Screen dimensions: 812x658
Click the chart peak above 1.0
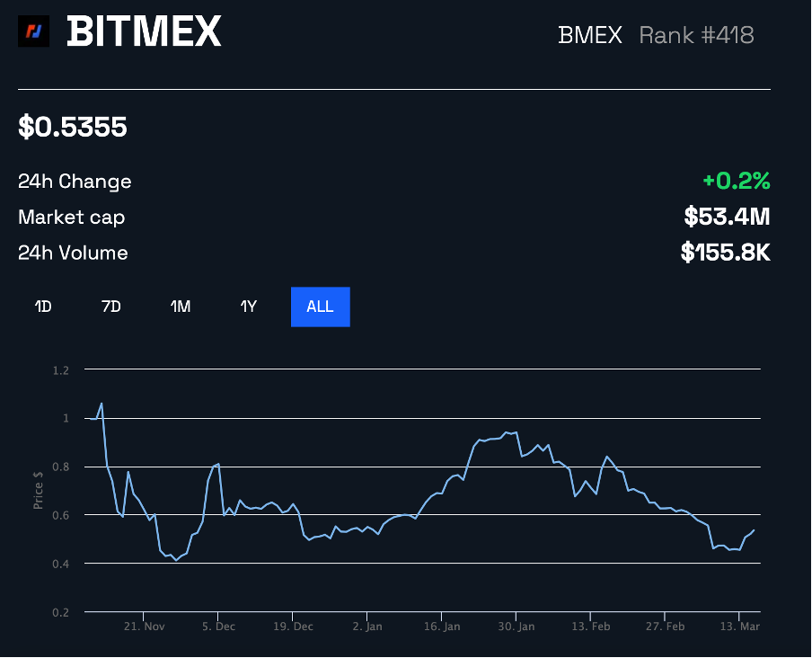(101, 405)
